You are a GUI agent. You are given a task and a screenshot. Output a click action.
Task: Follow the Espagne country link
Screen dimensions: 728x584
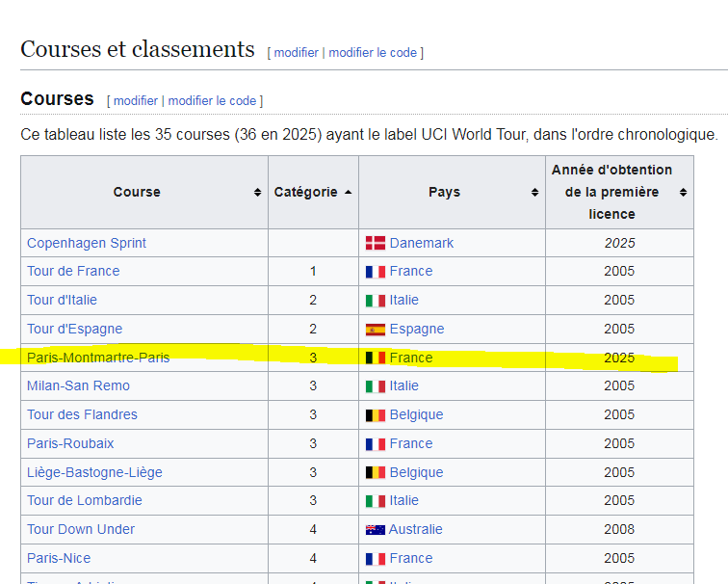[417, 329]
